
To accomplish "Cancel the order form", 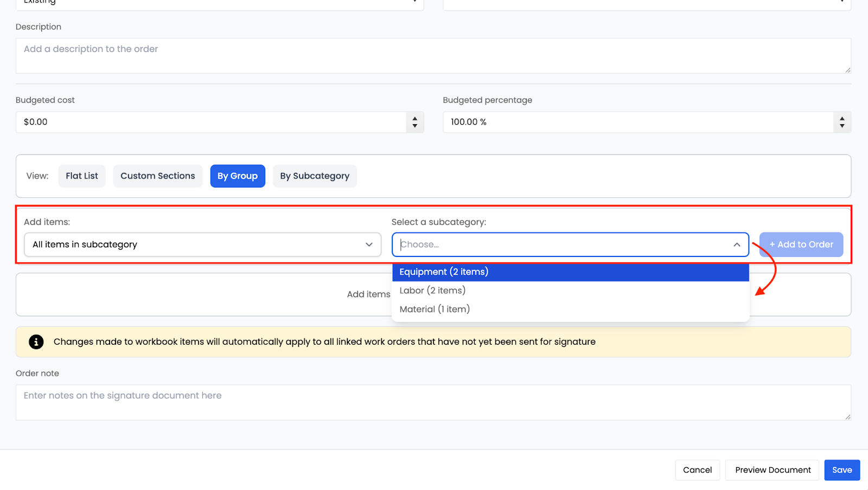I will (x=697, y=470).
